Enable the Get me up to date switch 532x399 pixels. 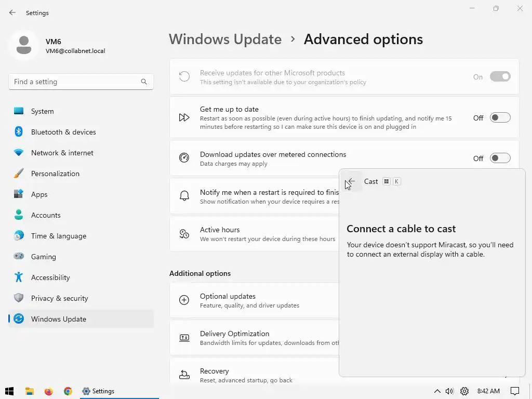tap(500, 117)
